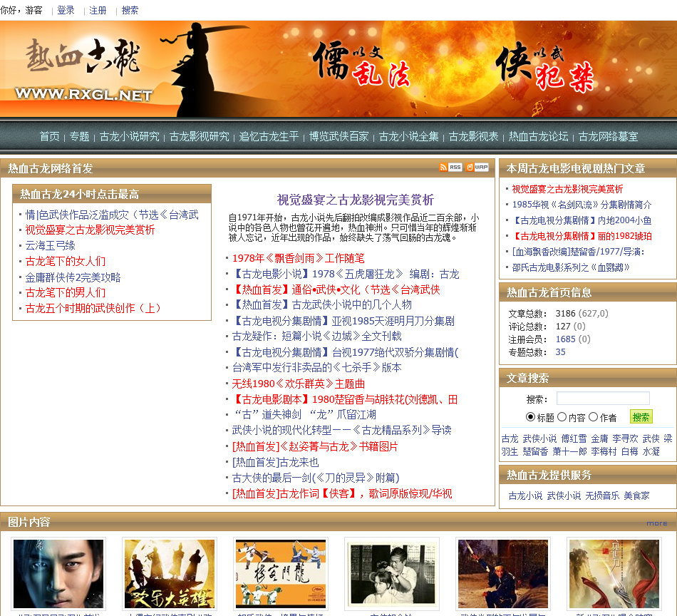The height and width of the screenshot is (616, 677).
Task: Open article 云海玉弓缘
Action: tap(50, 245)
